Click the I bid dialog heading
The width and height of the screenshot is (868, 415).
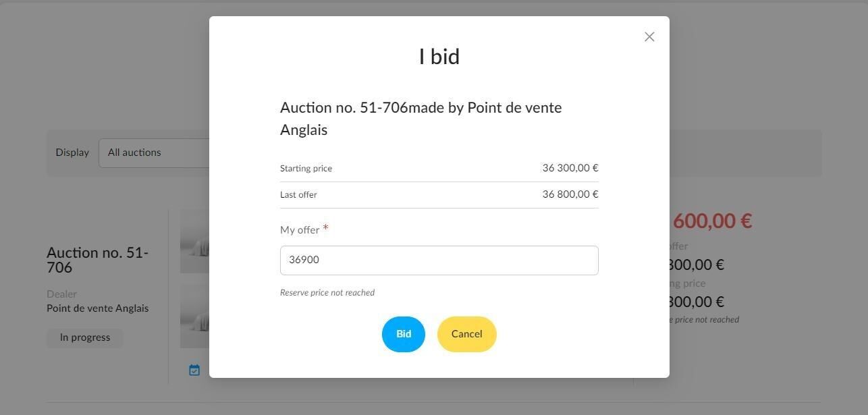click(439, 57)
